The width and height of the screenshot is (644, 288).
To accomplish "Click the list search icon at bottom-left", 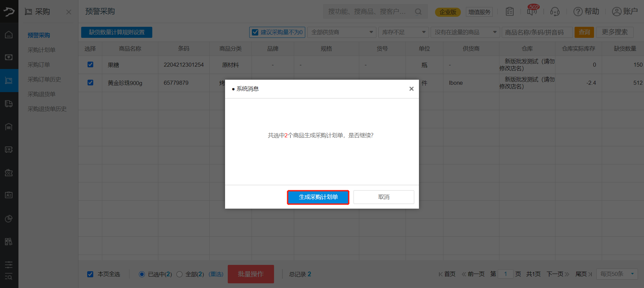I will pyautogui.click(x=9, y=277).
